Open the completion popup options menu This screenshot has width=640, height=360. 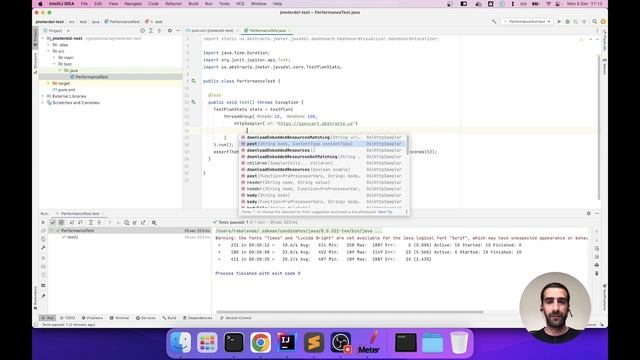point(407,212)
